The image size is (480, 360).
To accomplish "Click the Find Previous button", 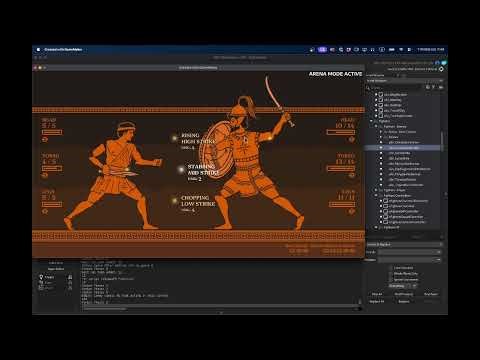I will (x=404, y=294).
